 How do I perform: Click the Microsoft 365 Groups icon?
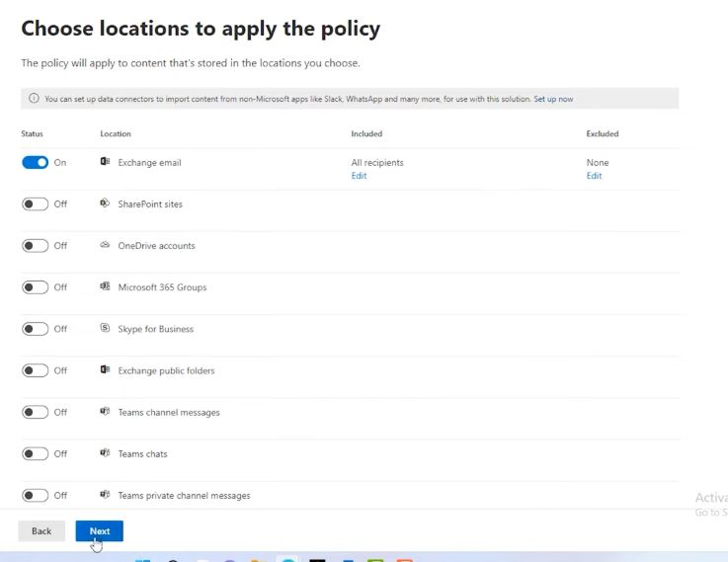(x=105, y=285)
